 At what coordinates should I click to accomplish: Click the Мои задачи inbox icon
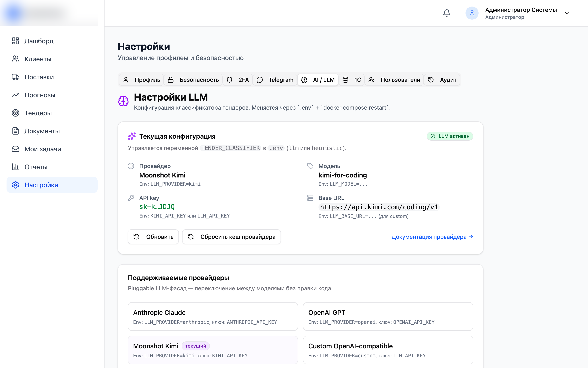(16, 149)
